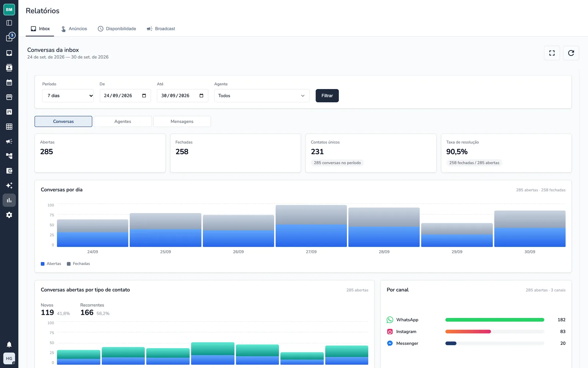
Task: Open settings gear in sidebar
Action: [x=9, y=215]
